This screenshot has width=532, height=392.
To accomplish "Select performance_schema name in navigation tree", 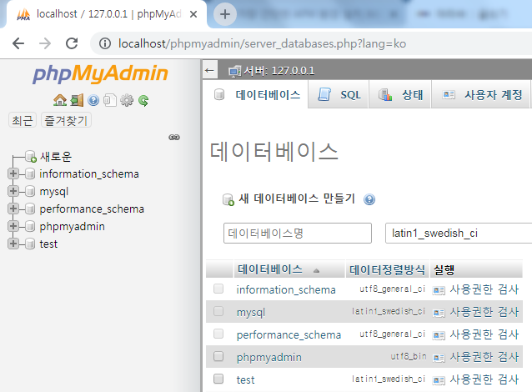I will [92, 209].
